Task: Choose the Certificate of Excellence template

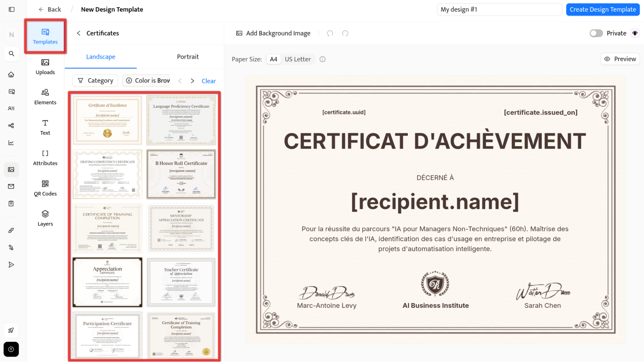Action: [x=107, y=120]
